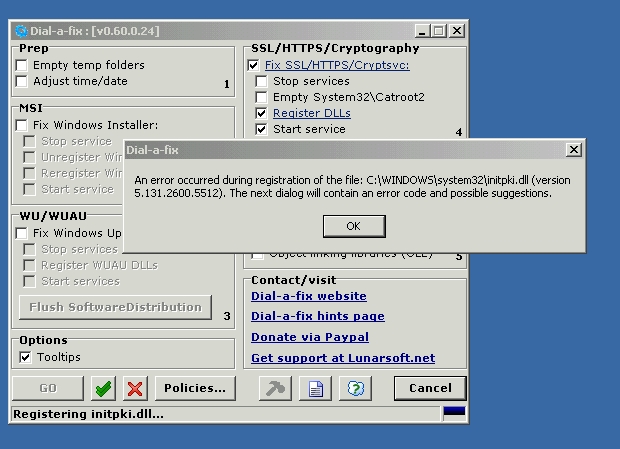The width and height of the screenshot is (620, 449).
Task: Toggle Empty temp folders checkbox
Action: click(21, 65)
